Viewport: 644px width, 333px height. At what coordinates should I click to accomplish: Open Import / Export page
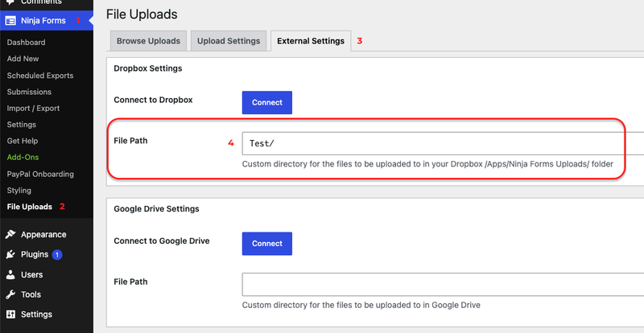pyautogui.click(x=33, y=109)
